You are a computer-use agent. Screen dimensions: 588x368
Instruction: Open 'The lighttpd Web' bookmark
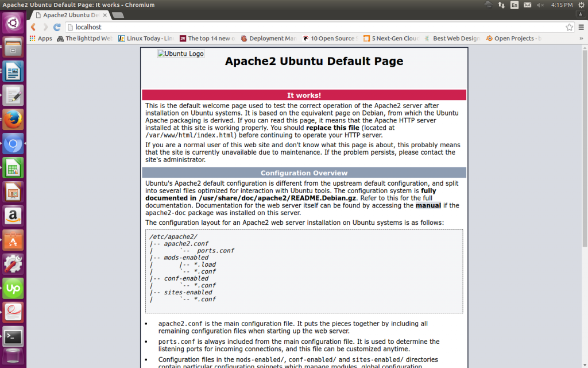(x=85, y=39)
